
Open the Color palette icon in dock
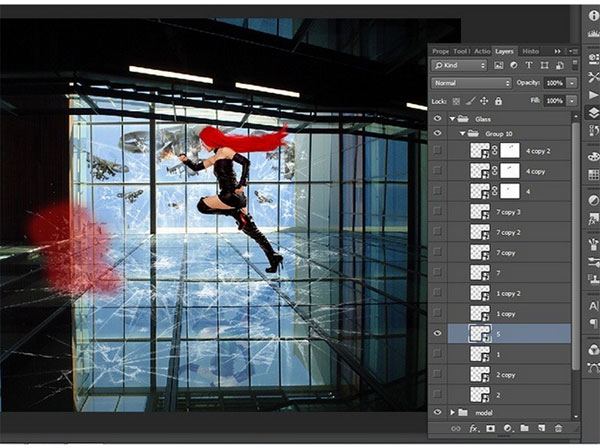point(593,156)
